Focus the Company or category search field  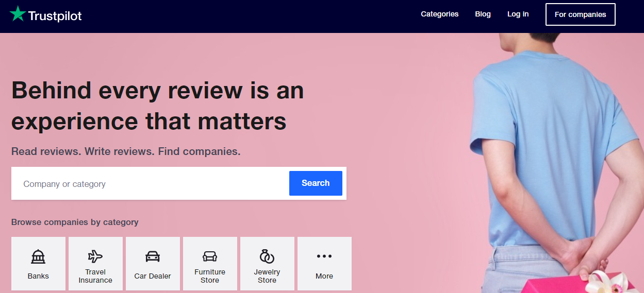[150, 183]
